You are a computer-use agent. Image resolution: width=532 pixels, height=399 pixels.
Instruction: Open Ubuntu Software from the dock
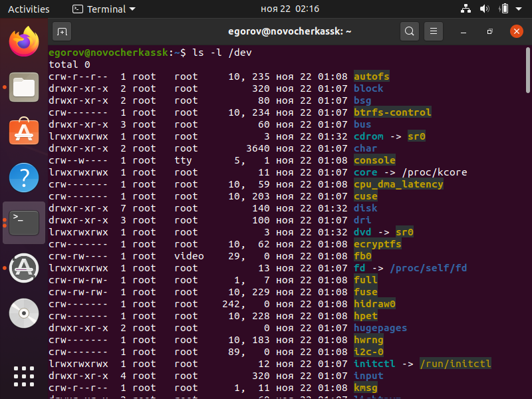click(24, 132)
